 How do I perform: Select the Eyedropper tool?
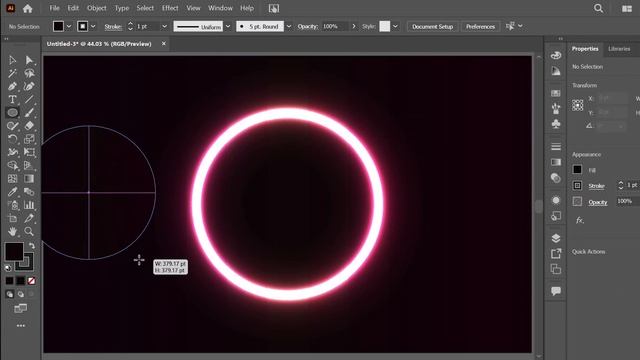coord(13,192)
